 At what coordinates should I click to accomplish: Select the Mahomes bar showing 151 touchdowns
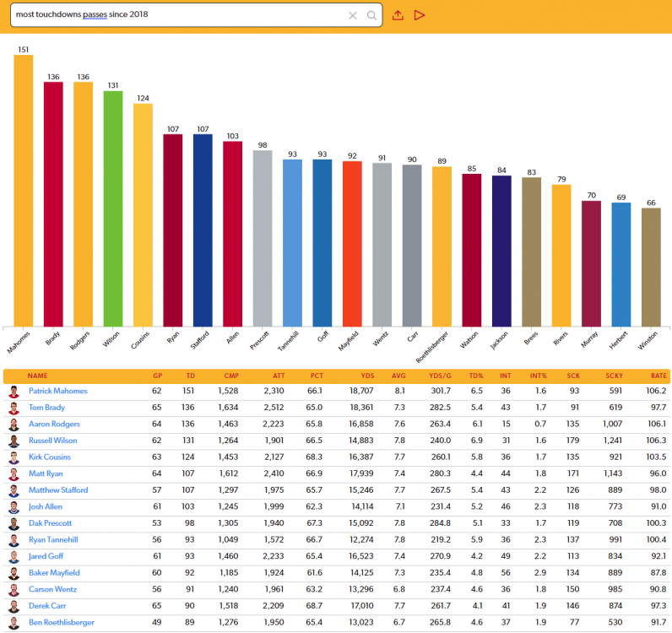(23, 190)
